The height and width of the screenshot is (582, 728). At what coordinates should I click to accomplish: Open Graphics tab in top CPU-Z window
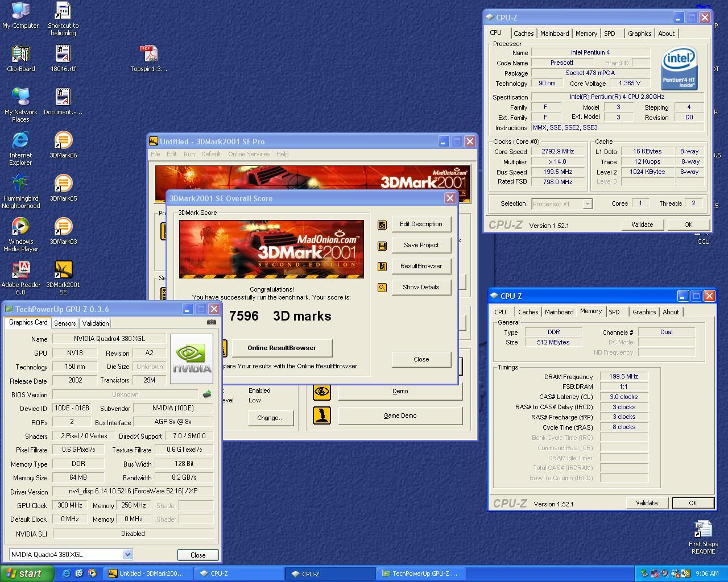point(640,34)
